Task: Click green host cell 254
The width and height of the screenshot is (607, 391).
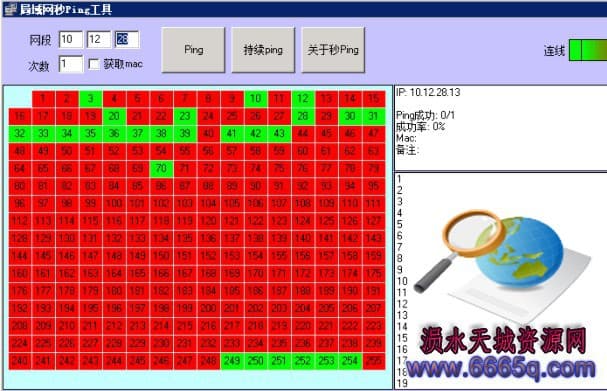Action: tap(350, 361)
